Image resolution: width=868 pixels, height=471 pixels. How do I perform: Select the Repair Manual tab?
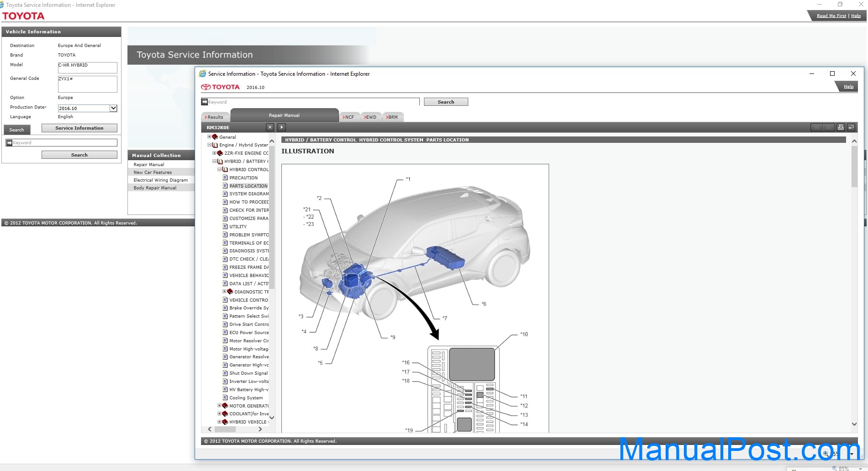pyautogui.click(x=284, y=115)
